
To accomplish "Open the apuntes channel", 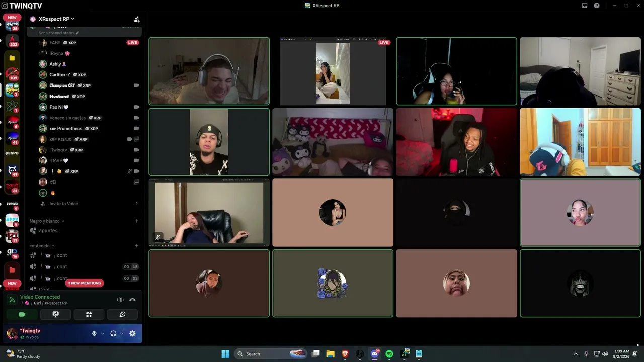I will pyautogui.click(x=85, y=231).
